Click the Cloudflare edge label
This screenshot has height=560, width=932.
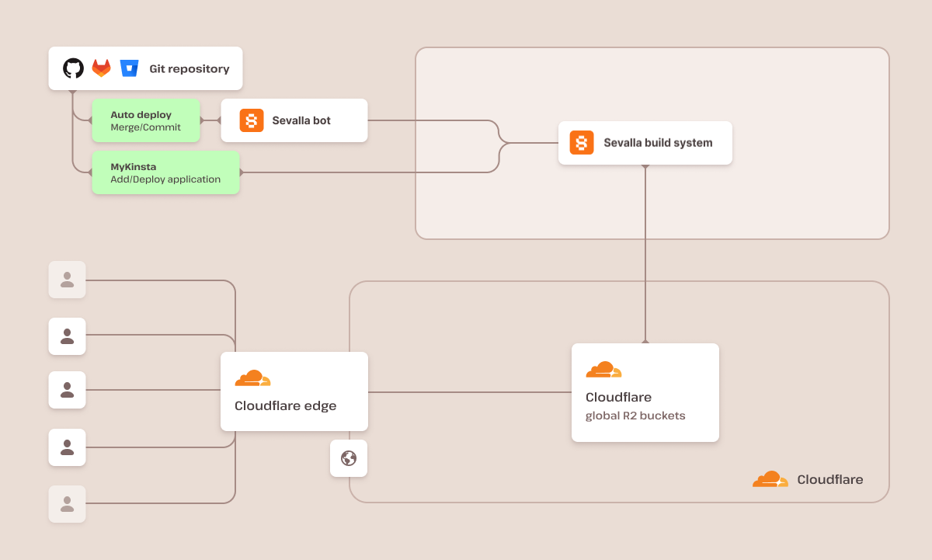pyautogui.click(x=285, y=405)
